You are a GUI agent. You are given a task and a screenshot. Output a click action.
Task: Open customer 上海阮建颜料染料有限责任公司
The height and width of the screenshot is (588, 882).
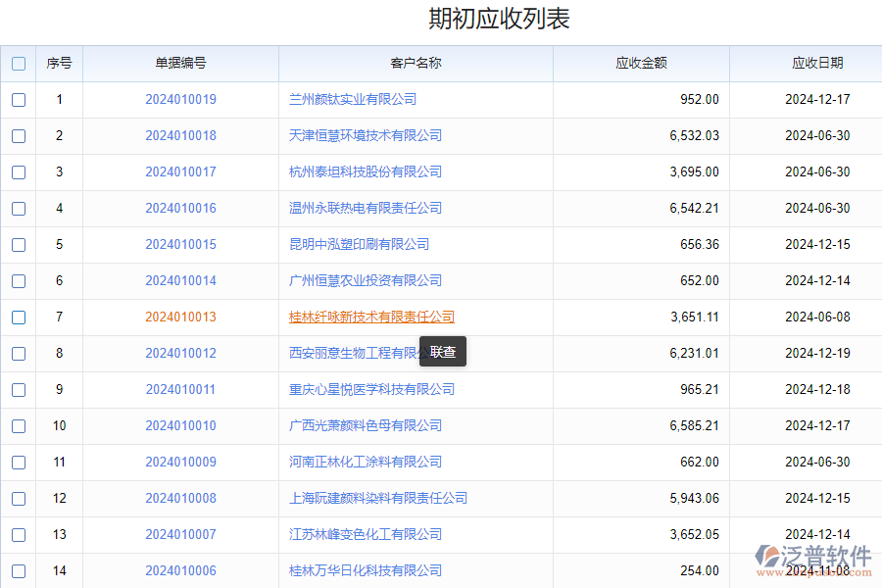[378, 499]
